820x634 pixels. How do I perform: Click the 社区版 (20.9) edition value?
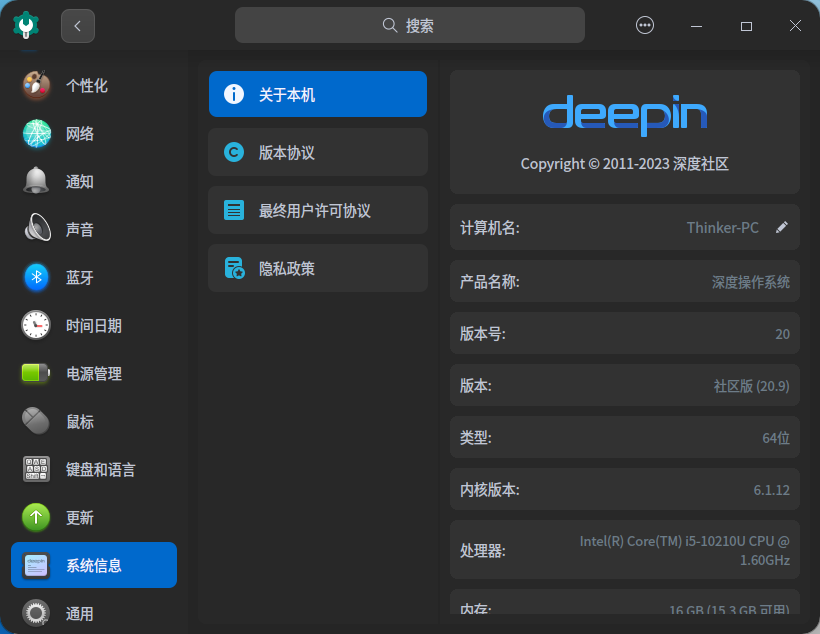point(751,386)
